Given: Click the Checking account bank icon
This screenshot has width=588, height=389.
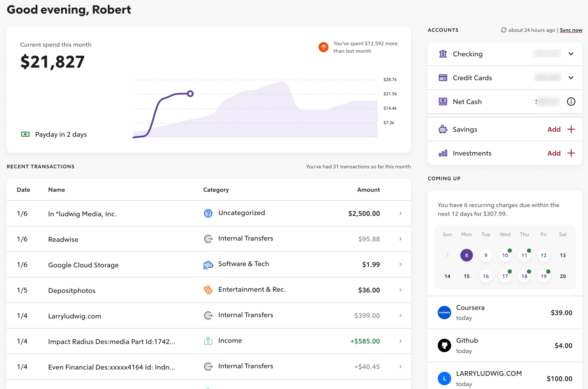Looking at the screenshot, I should 443,54.
